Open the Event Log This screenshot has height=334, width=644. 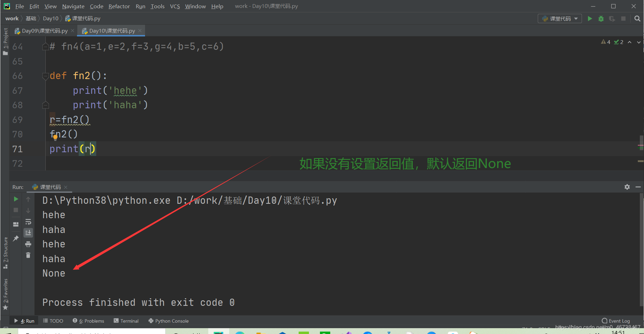[616, 321]
